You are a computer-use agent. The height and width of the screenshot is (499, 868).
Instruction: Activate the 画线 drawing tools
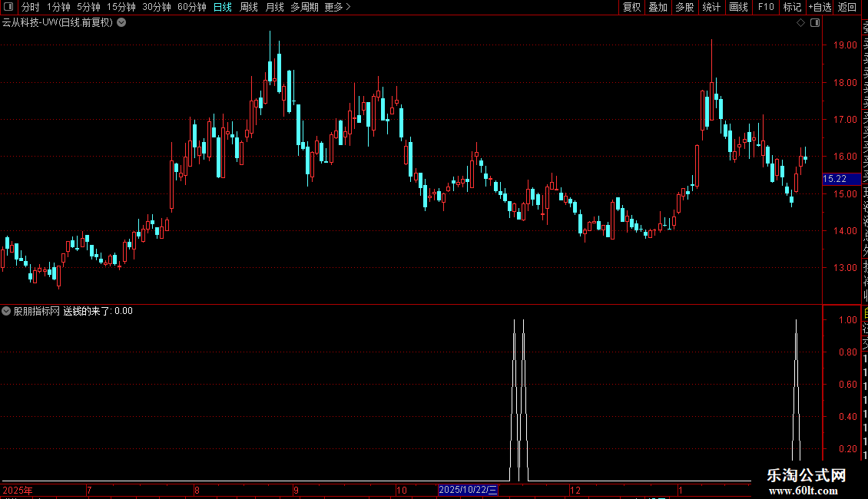click(x=738, y=7)
